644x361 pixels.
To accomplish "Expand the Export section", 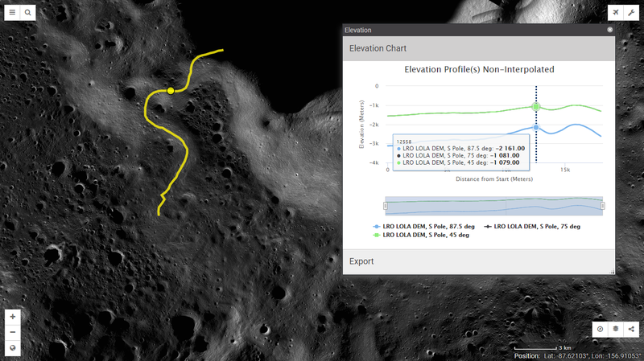I will [x=479, y=261].
